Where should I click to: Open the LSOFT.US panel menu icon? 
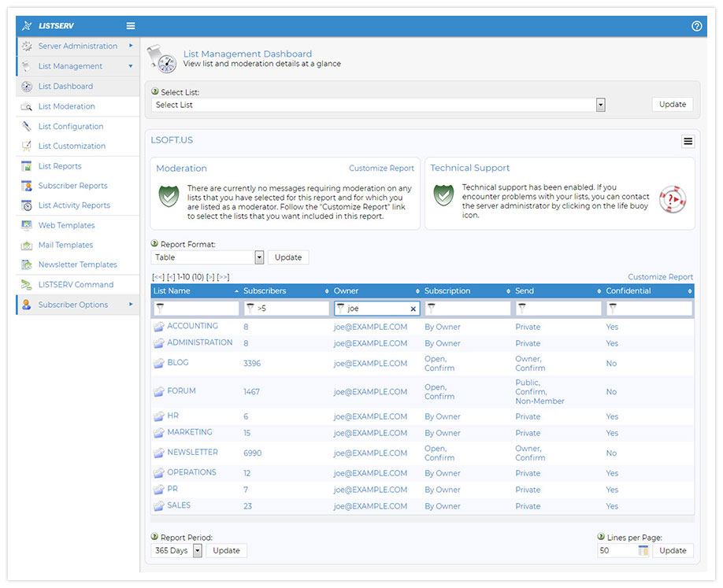[688, 142]
